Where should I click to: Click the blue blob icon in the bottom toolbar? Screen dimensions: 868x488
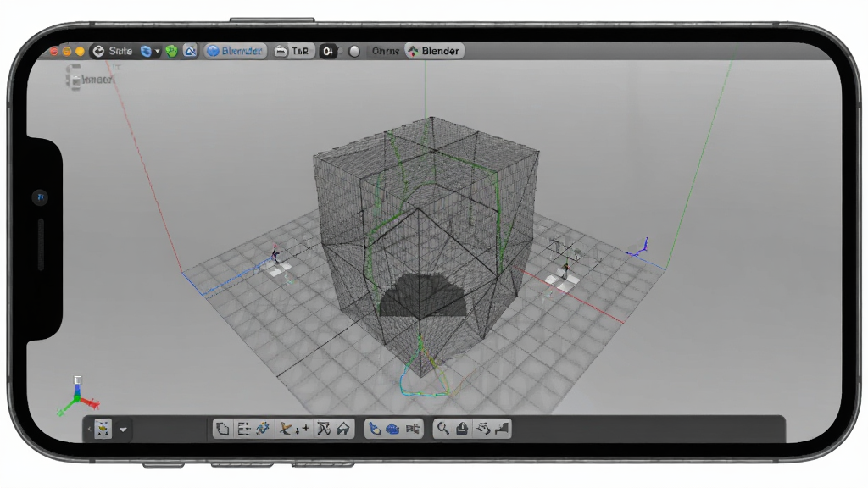click(x=392, y=429)
